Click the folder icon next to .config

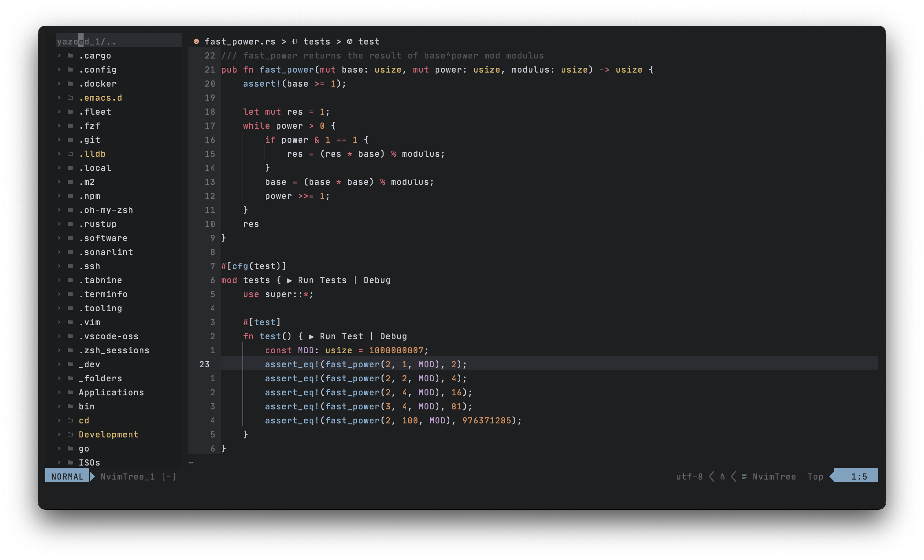click(x=70, y=69)
